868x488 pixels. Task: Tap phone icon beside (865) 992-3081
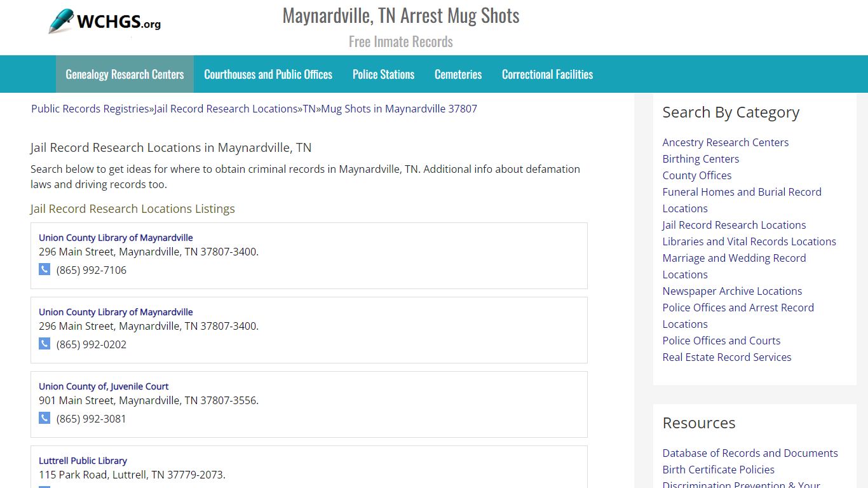(x=44, y=418)
